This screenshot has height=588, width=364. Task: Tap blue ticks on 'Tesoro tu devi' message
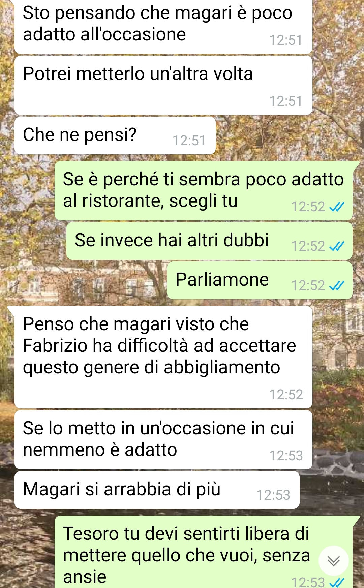[x=336, y=583]
